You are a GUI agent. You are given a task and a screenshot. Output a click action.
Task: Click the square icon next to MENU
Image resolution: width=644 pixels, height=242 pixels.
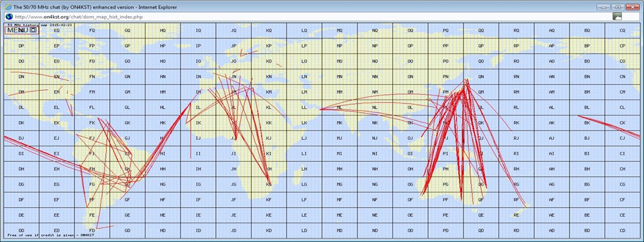pyautogui.click(x=34, y=30)
